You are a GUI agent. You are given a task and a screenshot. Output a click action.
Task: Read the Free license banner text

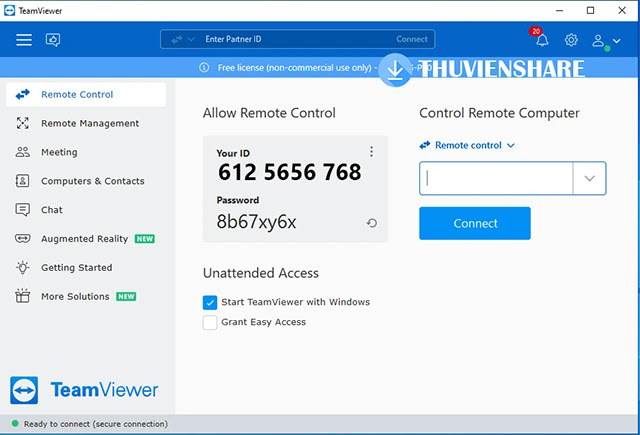(294, 68)
